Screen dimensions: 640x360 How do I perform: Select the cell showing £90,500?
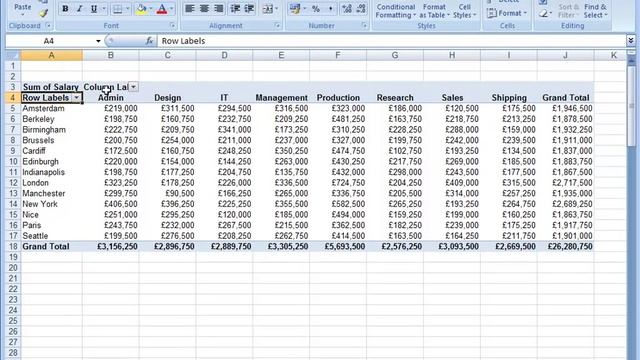167,193
